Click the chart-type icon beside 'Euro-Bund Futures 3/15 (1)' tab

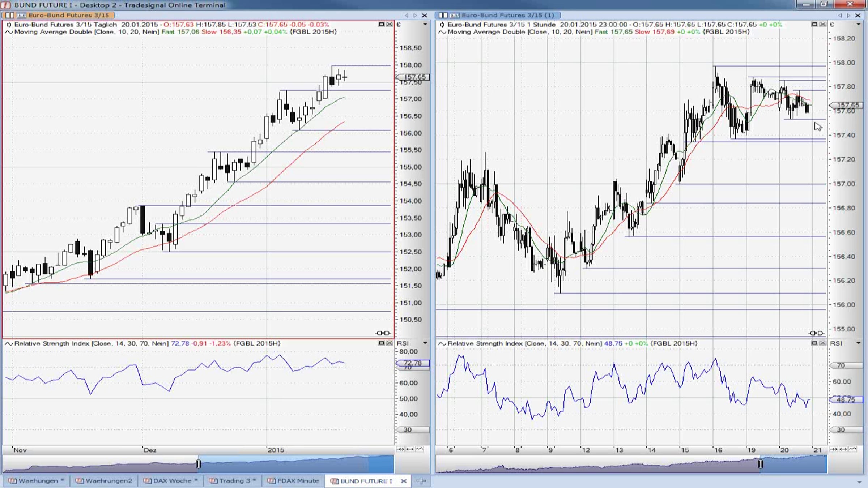pos(455,15)
